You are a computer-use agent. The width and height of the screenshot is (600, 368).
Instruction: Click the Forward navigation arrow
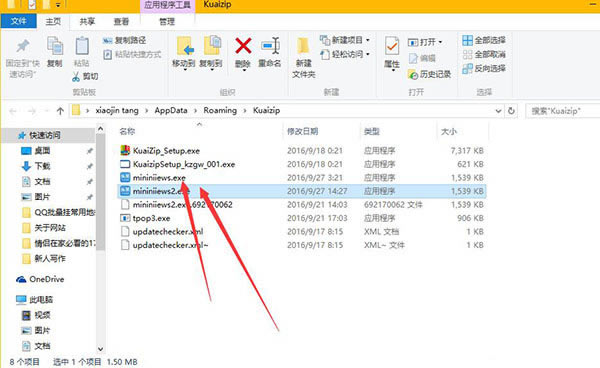click(31, 111)
